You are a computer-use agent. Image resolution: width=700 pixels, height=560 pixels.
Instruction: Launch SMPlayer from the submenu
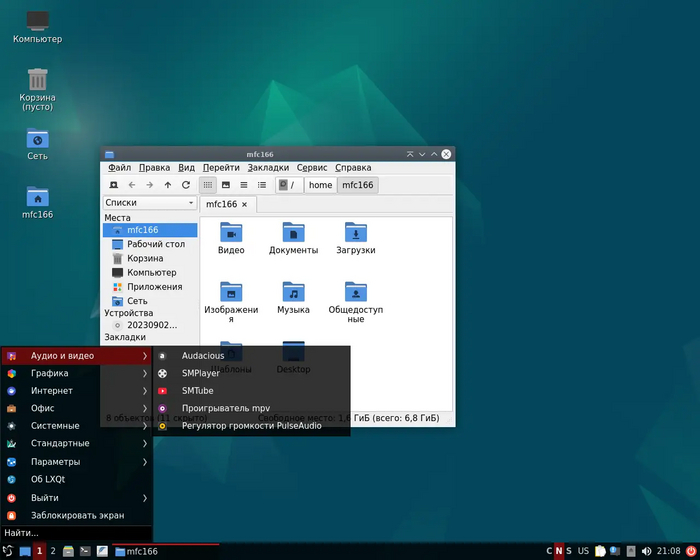[x=251, y=373]
